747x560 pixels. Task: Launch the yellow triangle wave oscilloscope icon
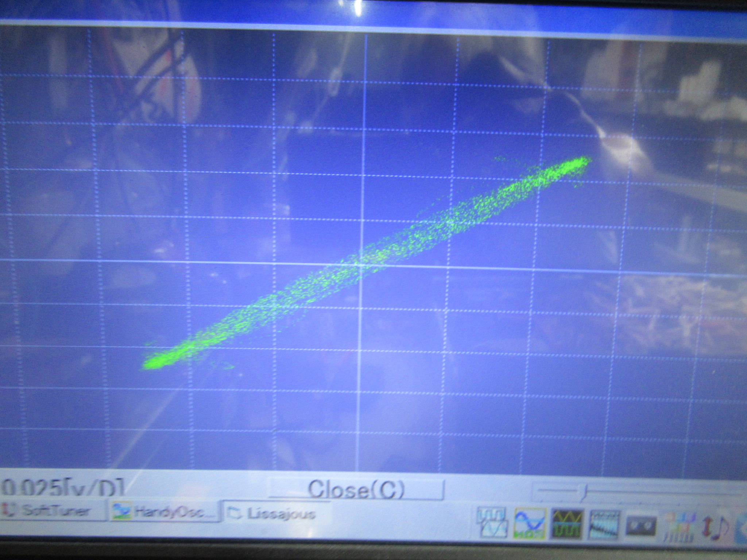click(568, 524)
